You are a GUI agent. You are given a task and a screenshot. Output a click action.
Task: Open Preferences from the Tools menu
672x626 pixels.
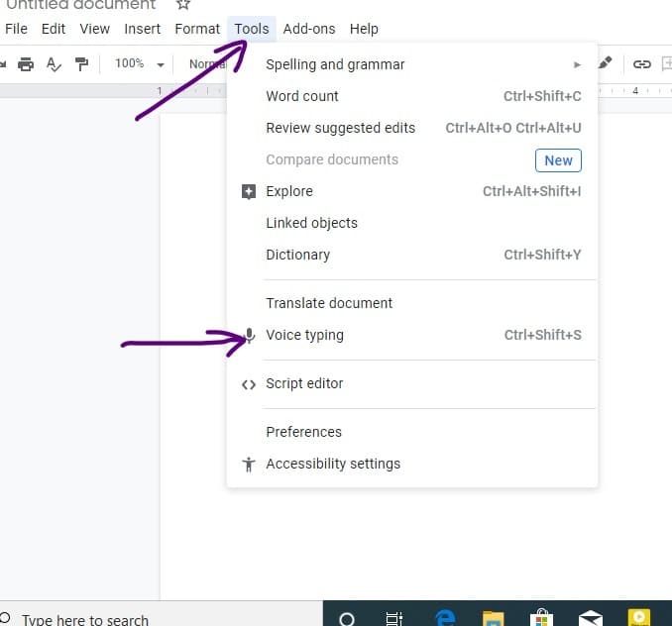pyautogui.click(x=303, y=433)
